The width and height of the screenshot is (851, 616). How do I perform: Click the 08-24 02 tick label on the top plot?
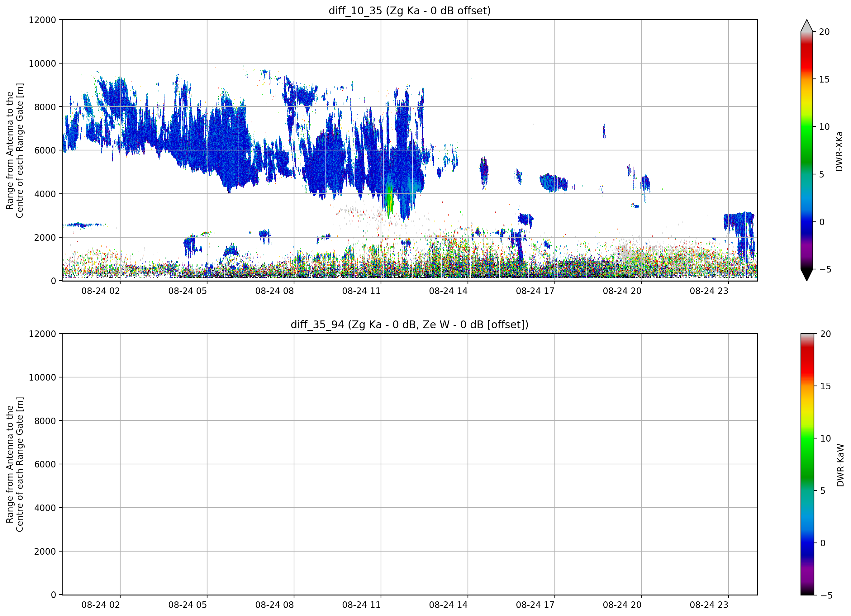tap(101, 291)
